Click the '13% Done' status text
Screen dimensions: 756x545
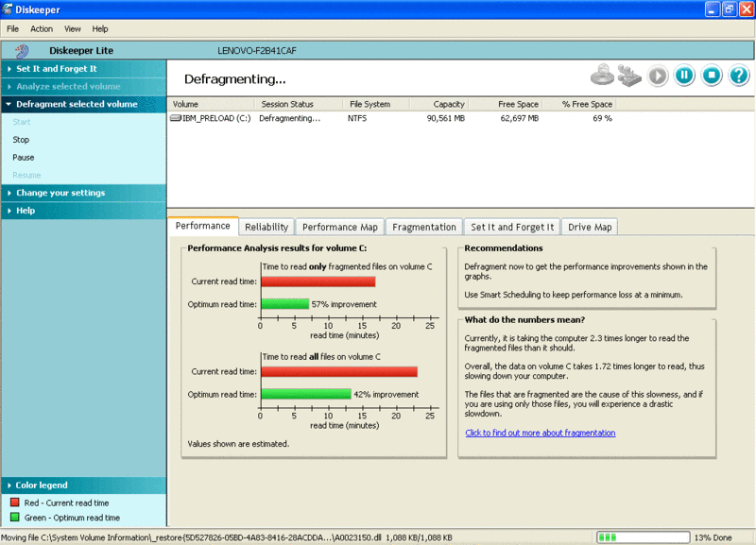(713, 537)
